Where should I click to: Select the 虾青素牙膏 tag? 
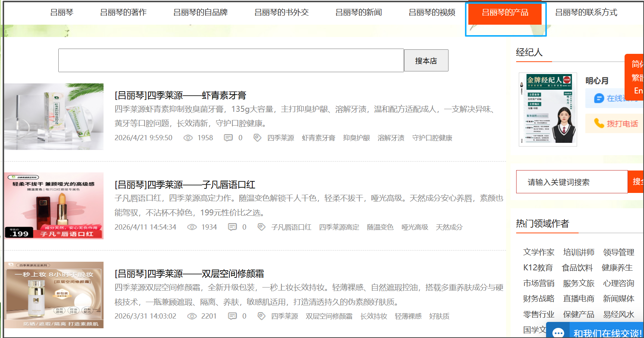tap(318, 138)
